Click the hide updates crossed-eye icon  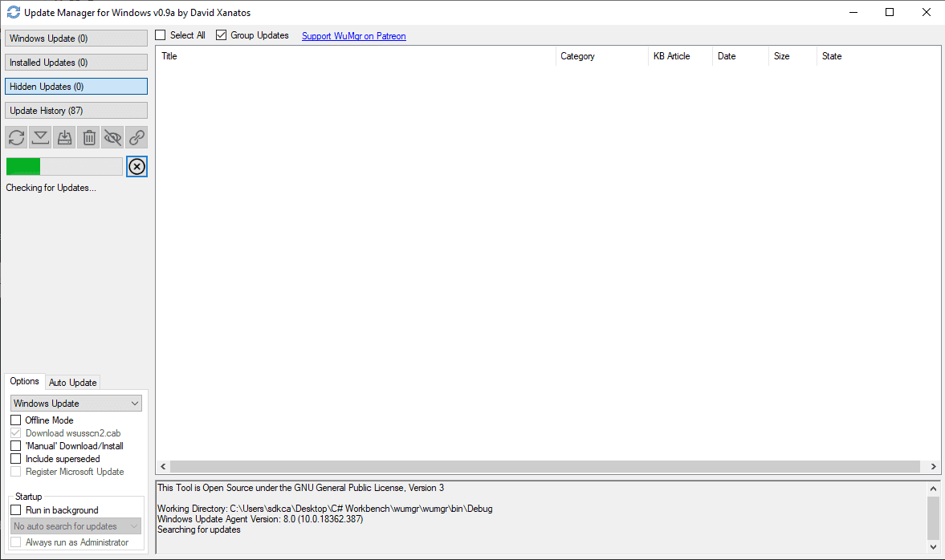112,137
